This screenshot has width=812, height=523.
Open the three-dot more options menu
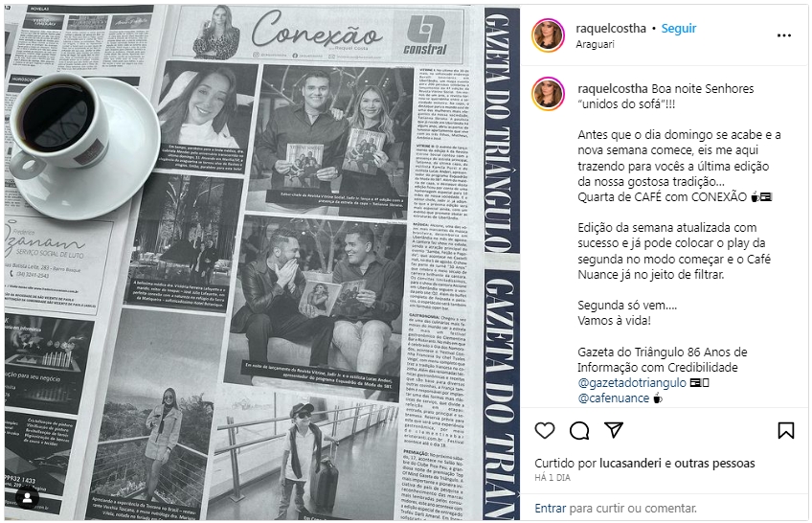[x=784, y=35]
